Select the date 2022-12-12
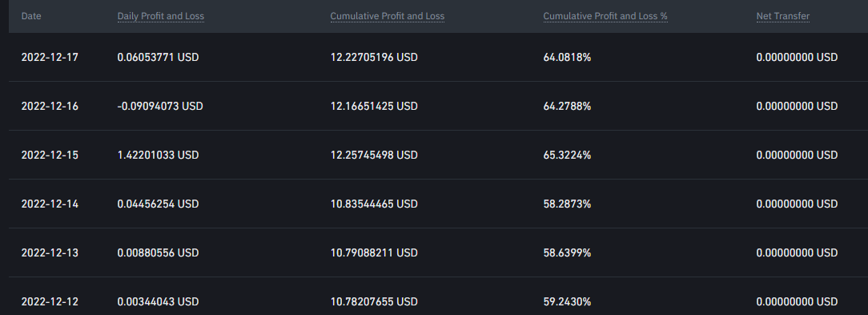This screenshot has width=868, height=315. point(50,301)
